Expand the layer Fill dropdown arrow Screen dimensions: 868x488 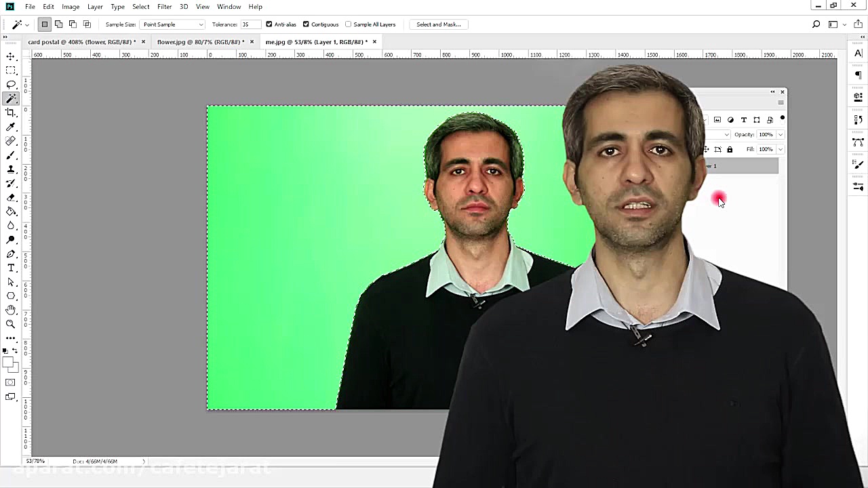tap(781, 149)
